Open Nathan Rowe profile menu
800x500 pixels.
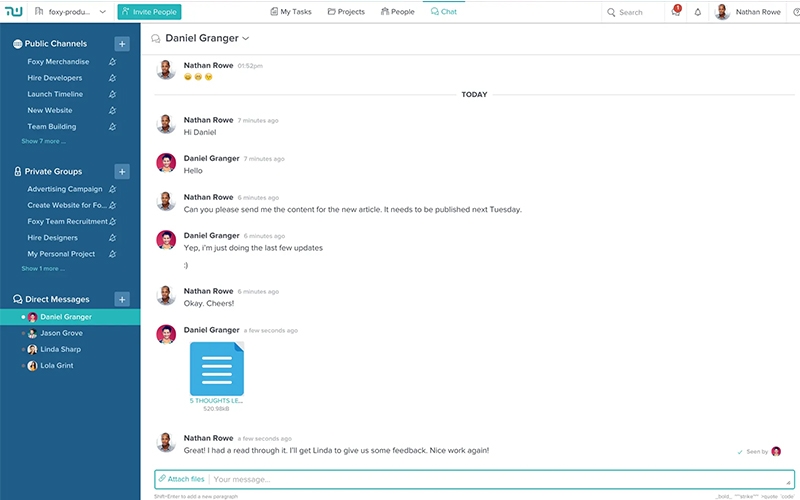coord(748,12)
